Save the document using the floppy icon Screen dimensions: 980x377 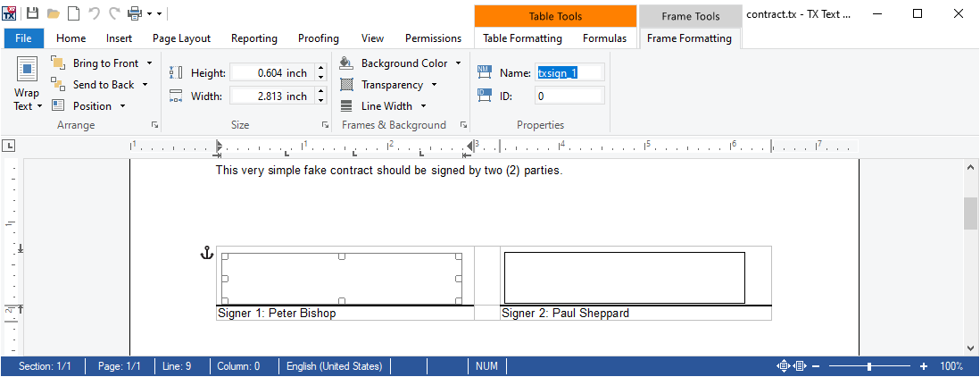pos(32,13)
